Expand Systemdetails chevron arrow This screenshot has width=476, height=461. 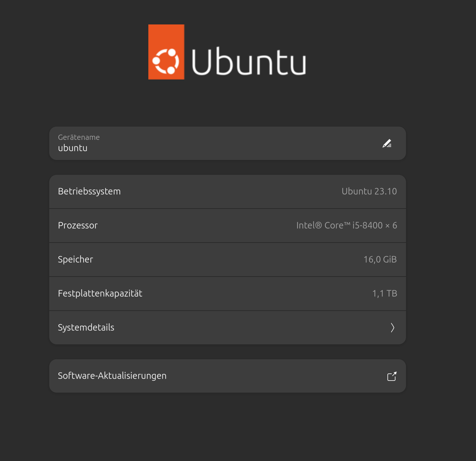click(x=392, y=328)
